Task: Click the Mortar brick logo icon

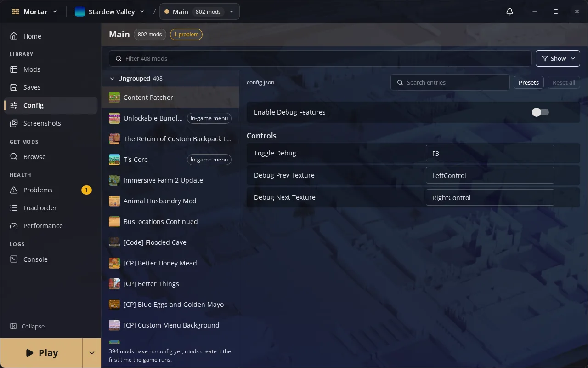Action: click(x=16, y=11)
